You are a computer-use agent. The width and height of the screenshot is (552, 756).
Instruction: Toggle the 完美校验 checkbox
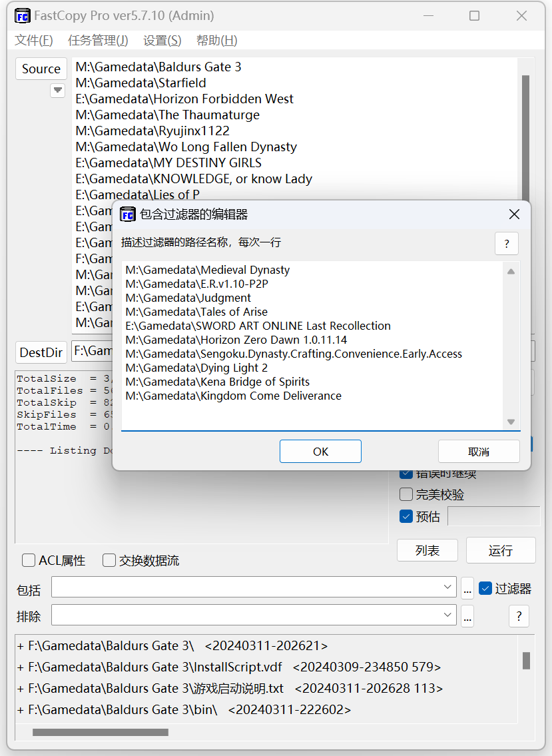pos(406,494)
